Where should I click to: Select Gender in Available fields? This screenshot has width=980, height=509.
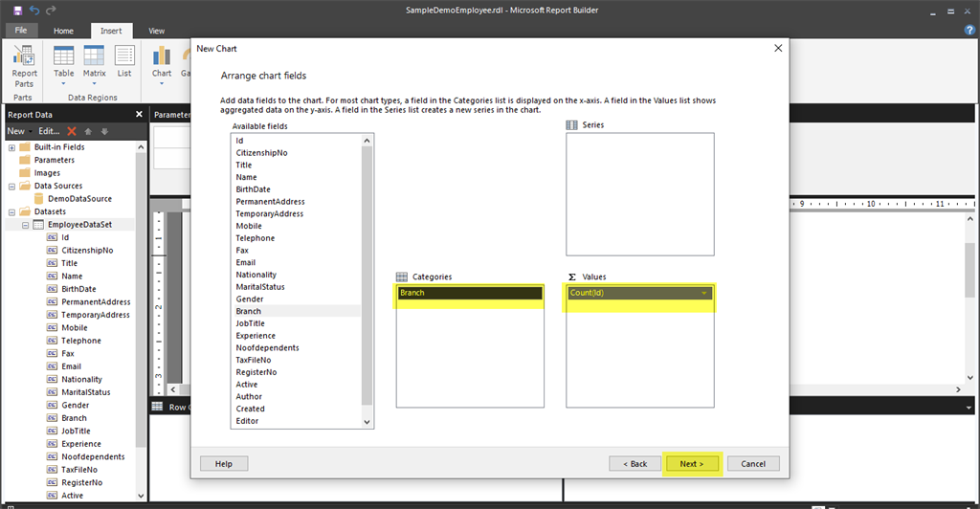click(x=250, y=299)
